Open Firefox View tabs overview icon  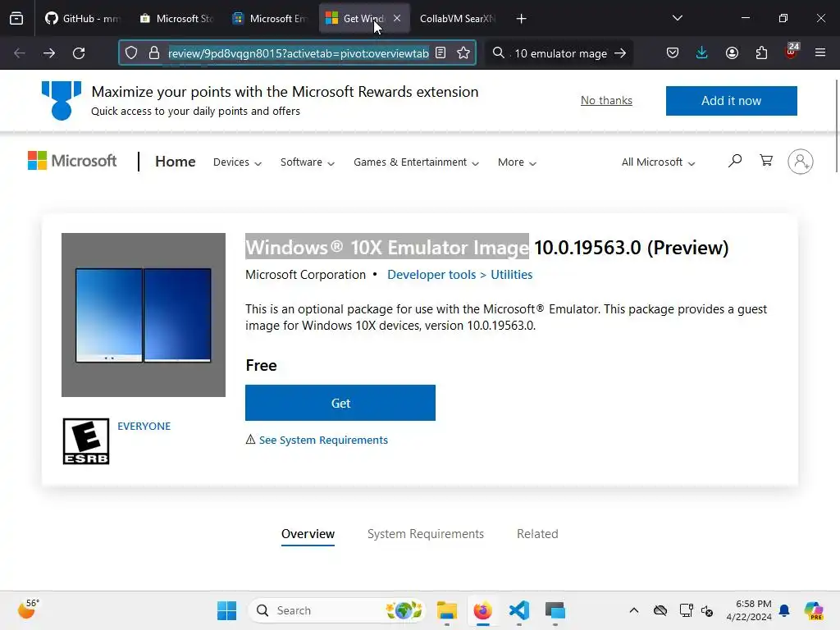16,18
